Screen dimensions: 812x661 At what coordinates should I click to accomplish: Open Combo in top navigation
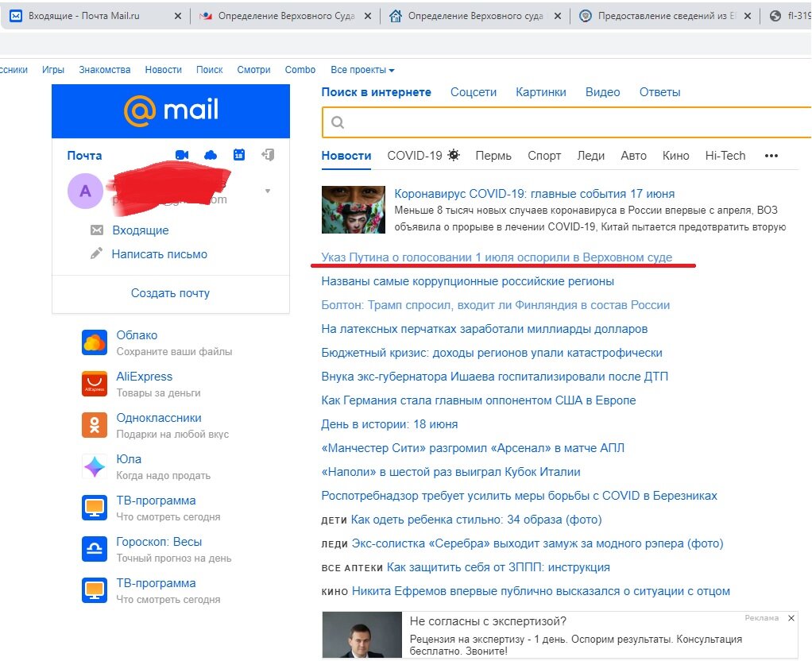tap(300, 70)
